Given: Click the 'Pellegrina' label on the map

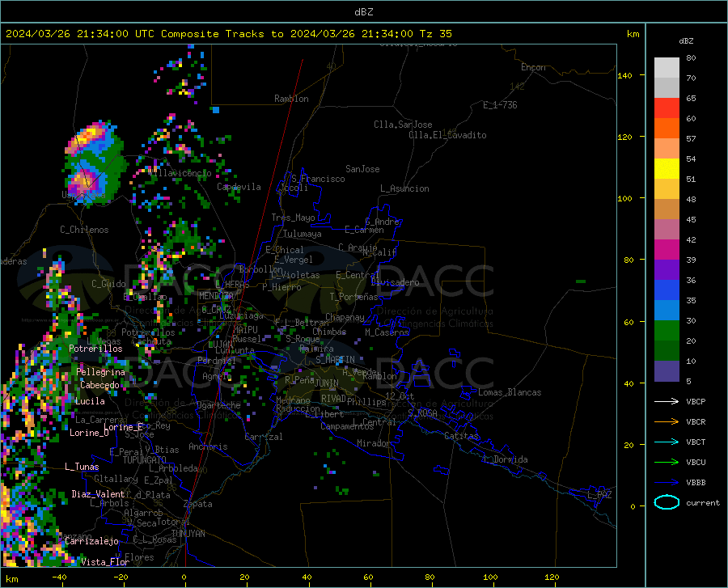Looking at the screenshot, I should pos(101,372).
